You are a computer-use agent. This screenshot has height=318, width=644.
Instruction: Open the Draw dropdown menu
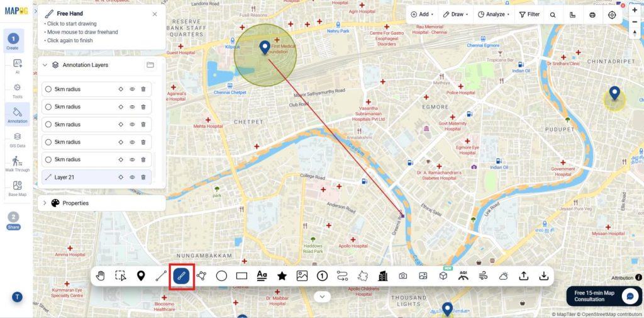coord(456,14)
